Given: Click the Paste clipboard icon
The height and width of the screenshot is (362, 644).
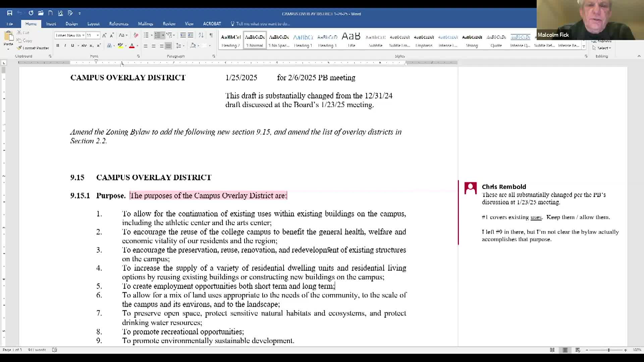Looking at the screenshot, I should [8, 36].
